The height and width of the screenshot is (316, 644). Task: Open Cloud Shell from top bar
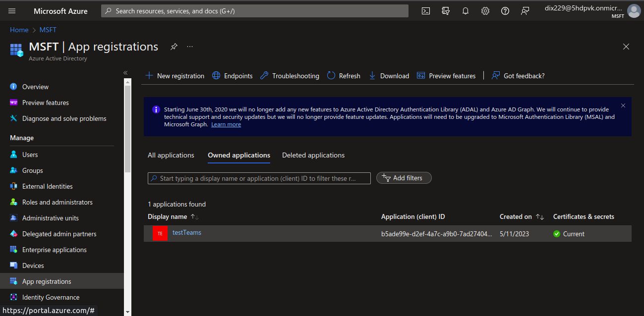pos(426,11)
